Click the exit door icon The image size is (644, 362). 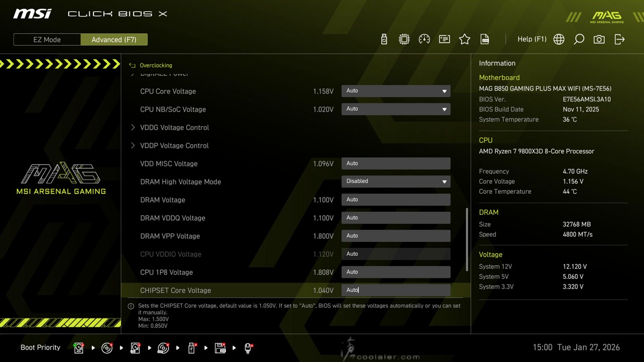pos(619,39)
